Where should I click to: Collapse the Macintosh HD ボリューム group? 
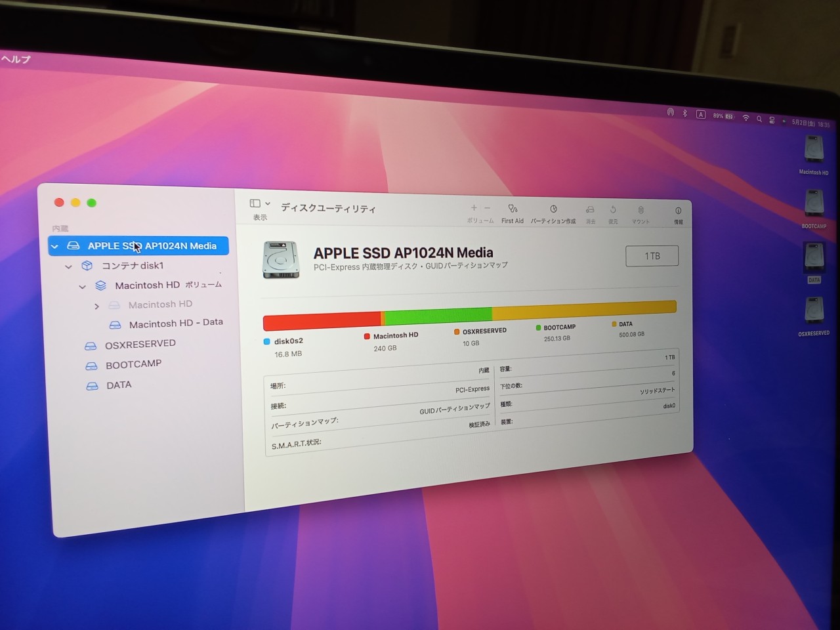82,286
